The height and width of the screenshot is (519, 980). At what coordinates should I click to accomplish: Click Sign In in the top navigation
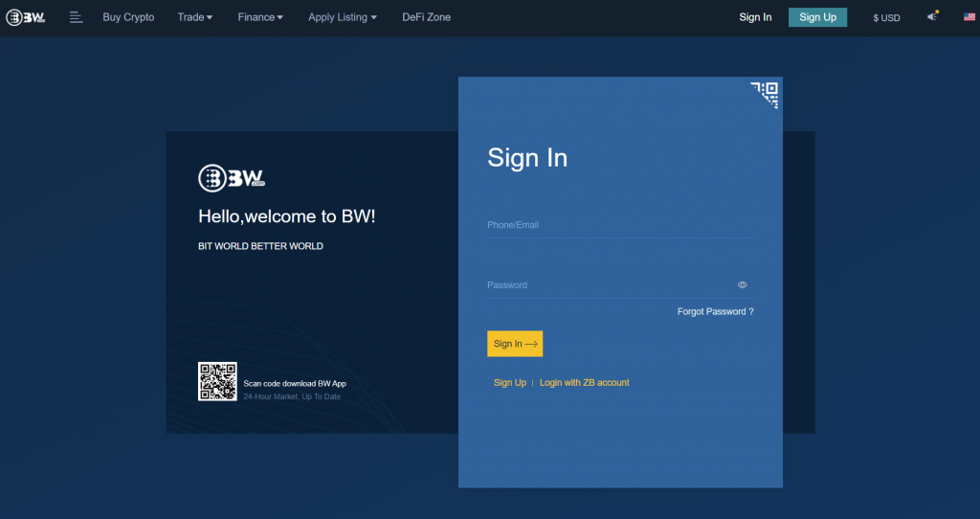click(x=755, y=17)
